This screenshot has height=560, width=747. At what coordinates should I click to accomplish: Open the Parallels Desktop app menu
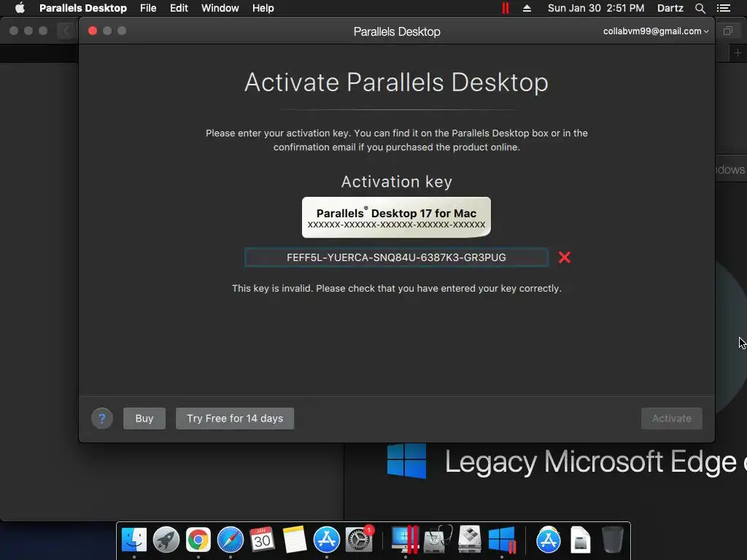tap(83, 8)
